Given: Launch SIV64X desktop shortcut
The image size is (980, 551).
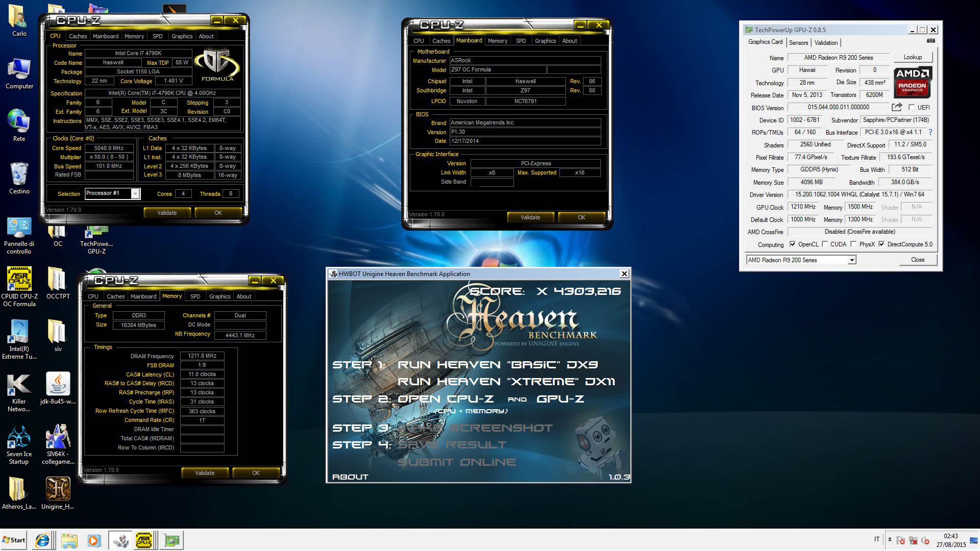Looking at the screenshot, I should pyautogui.click(x=58, y=444).
